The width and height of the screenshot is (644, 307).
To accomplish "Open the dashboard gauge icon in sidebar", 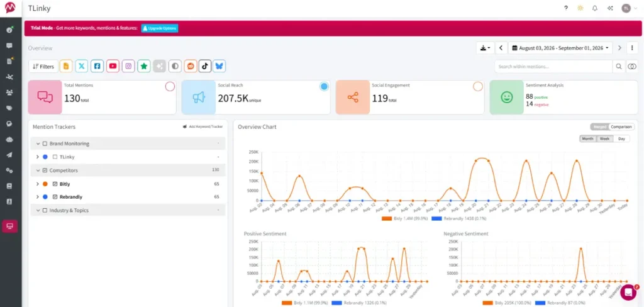I will (9, 30).
